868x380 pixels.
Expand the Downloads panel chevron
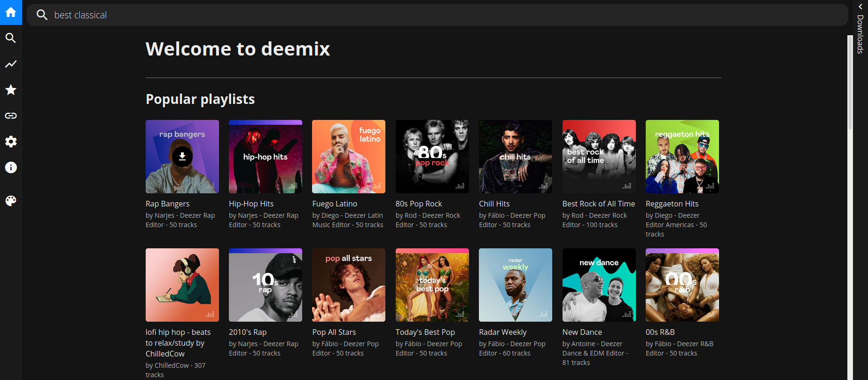(x=860, y=7)
